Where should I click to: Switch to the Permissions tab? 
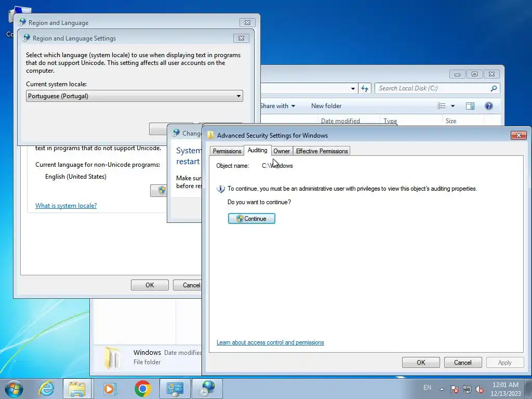(227, 151)
